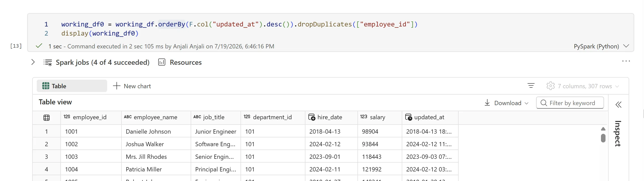The height and width of the screenshot is (181, 644).
Task: Click the language selector chevron arrow
Action: click(x=626, y=46)
